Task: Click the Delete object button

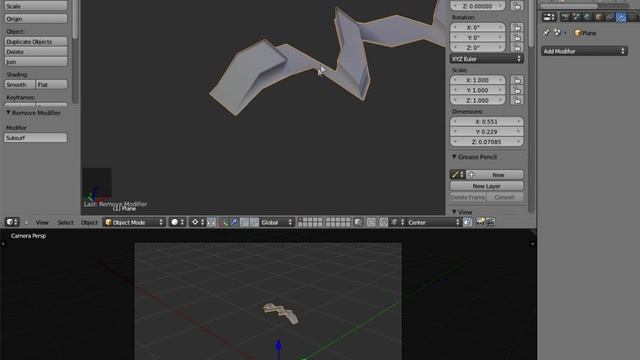Action: pos(36,52)
